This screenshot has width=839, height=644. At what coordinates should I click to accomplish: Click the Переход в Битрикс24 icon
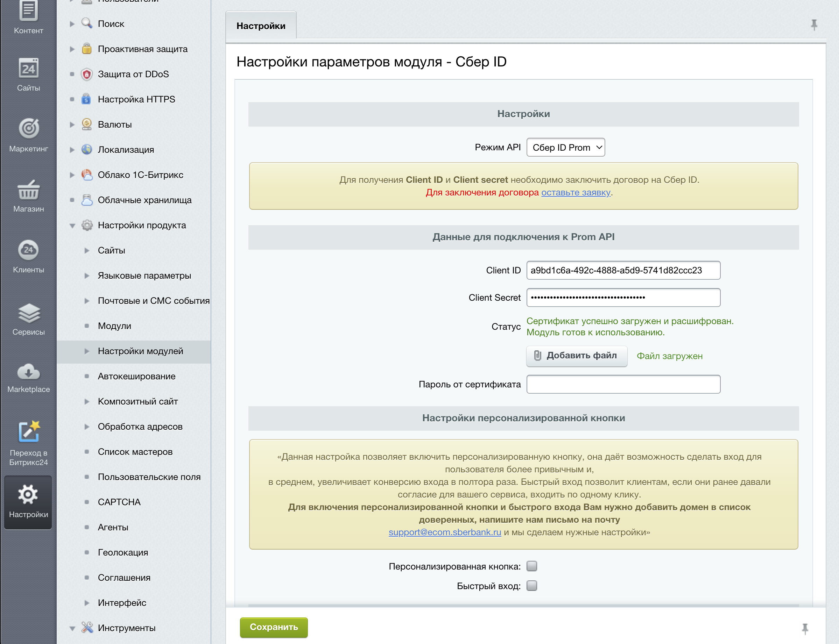pyautogui.click(x=28, y=432)
